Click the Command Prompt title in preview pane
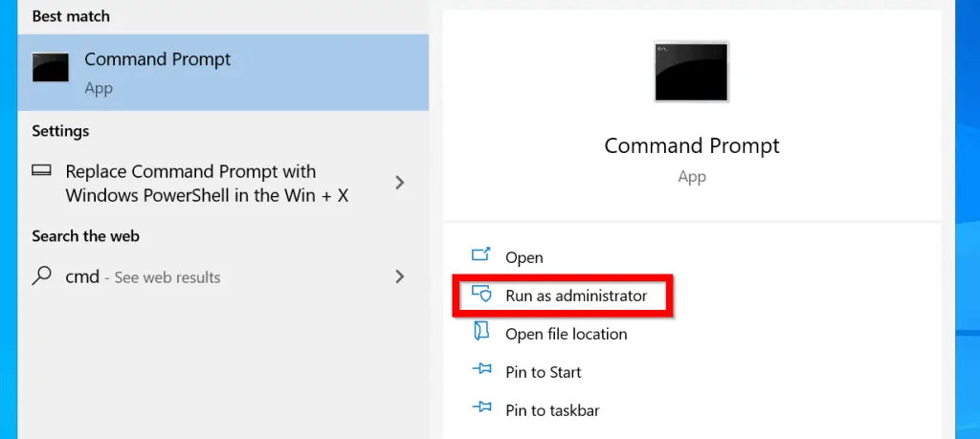The image size is (980, 439). pos(692,145)
